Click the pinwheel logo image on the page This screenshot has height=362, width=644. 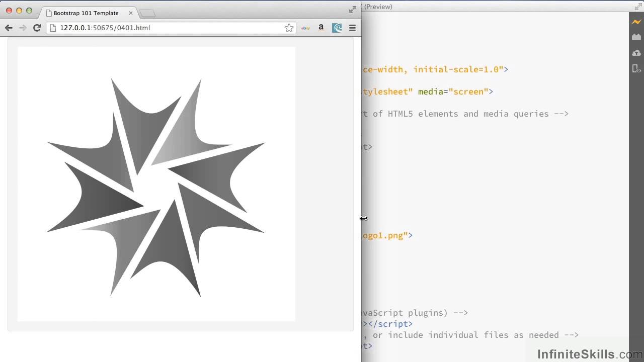pos(156,184)
